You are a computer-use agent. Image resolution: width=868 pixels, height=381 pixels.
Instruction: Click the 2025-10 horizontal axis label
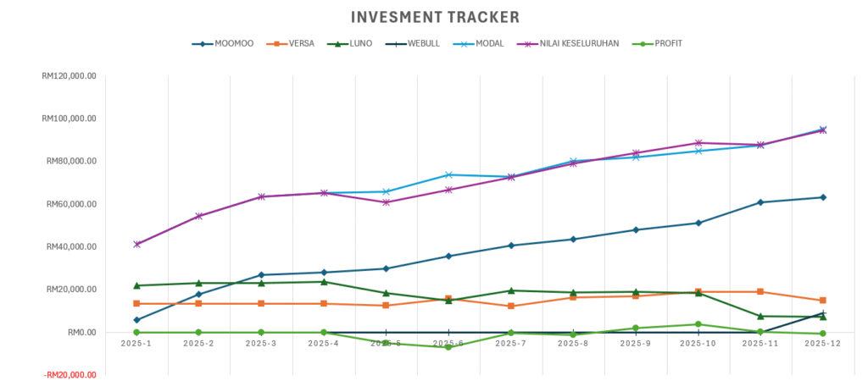[x=698, y=344]
